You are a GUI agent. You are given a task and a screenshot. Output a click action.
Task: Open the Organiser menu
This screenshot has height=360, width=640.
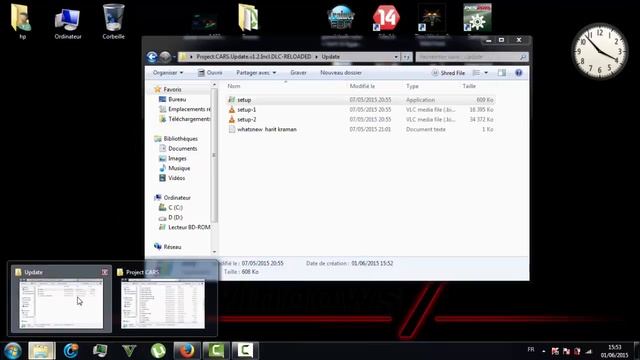pyautogui.click(x=168, y=73)
